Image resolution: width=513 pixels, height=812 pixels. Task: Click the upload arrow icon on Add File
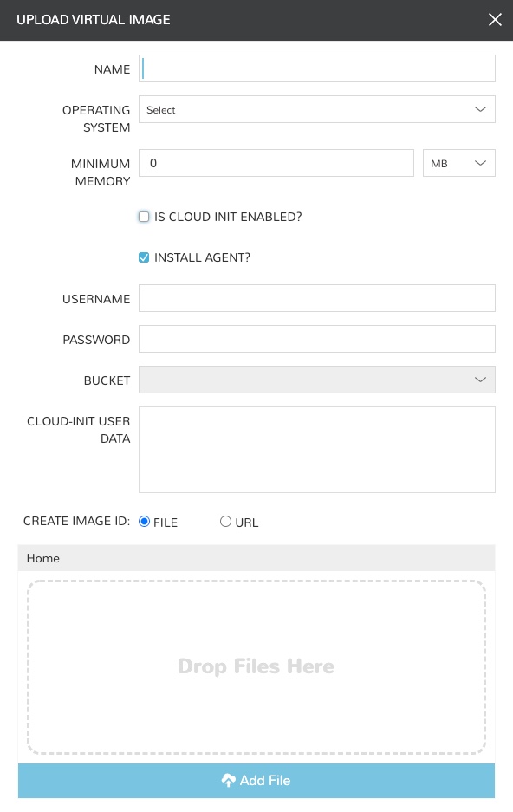229,780
